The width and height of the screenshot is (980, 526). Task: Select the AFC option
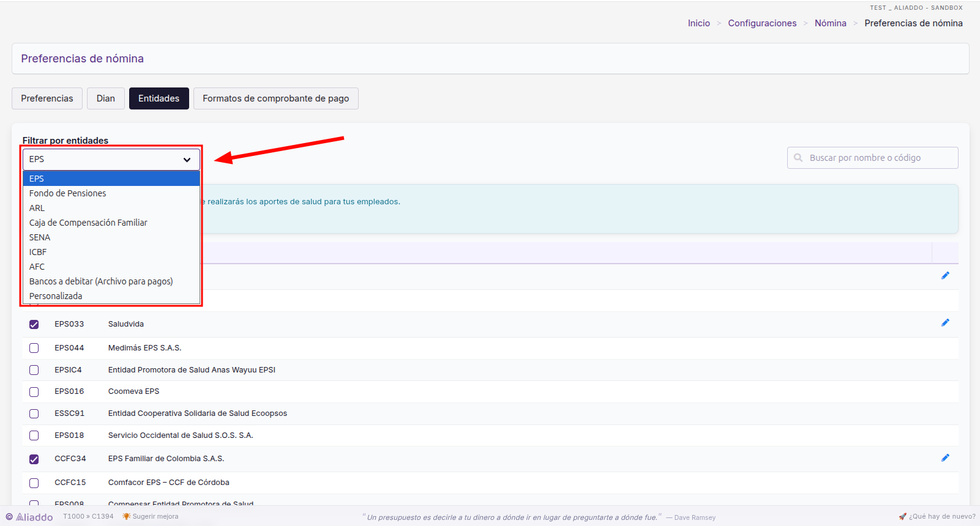[111, 267]
